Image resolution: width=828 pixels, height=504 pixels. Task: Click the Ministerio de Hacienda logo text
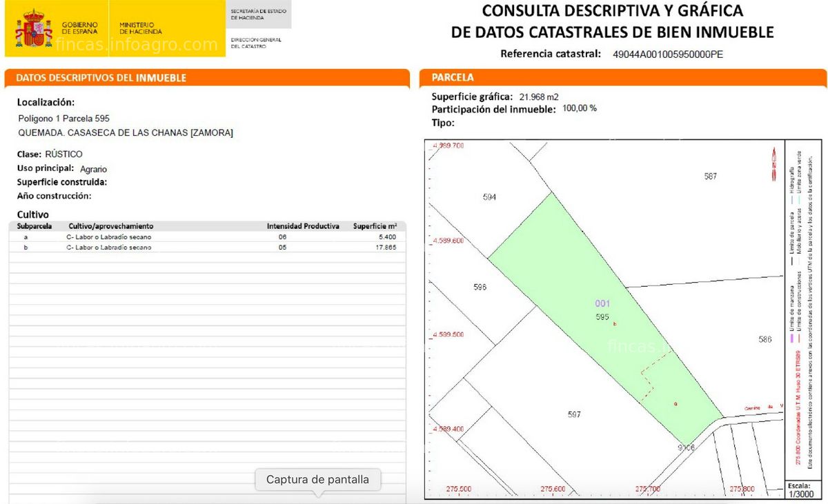coord(140,28)
